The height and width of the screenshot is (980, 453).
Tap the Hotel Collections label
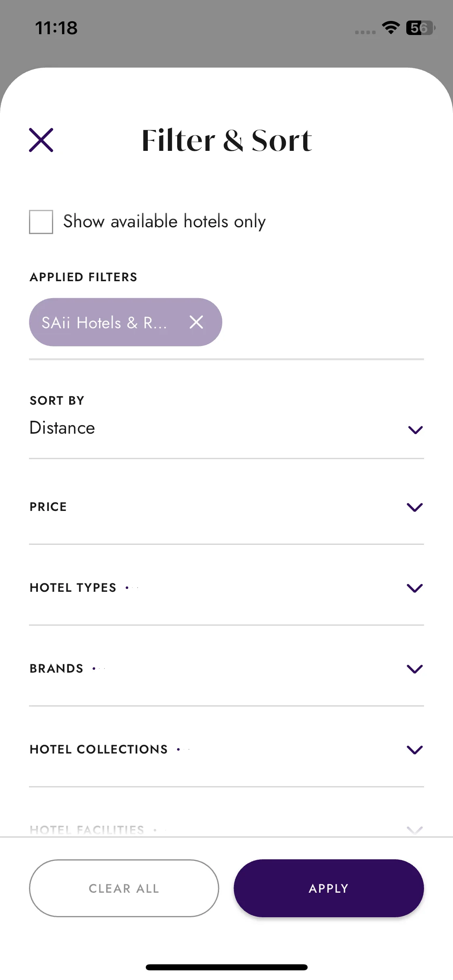99,749
